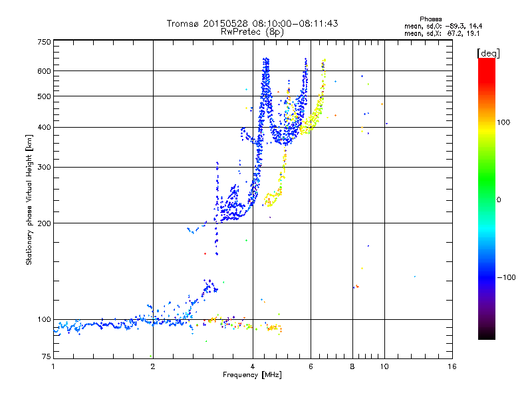The height and width of the screenshot is (399, 532).
Task: Click the colorbar tick label '100'
Action: point(503,122)
